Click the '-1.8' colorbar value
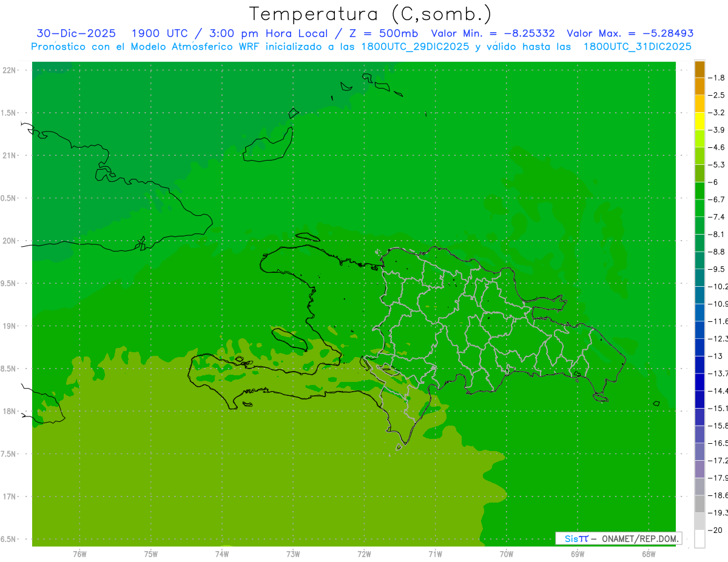The height and width of the screenshot is (562, 728). click(717, 78)
